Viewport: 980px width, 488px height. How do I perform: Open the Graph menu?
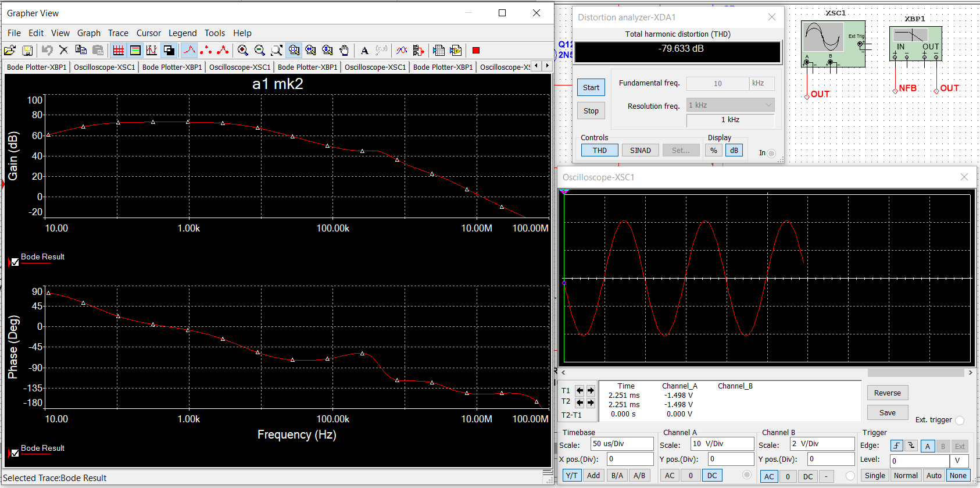tap(89, 33)
